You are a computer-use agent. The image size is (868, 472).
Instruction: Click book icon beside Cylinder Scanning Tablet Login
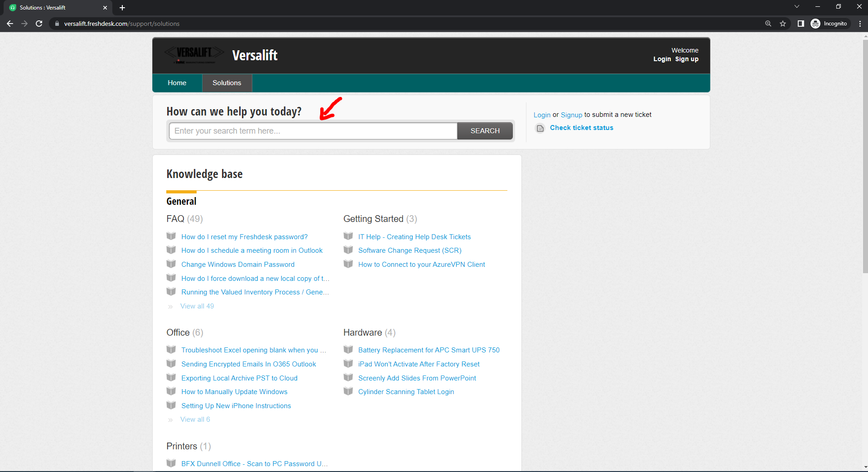348,391
